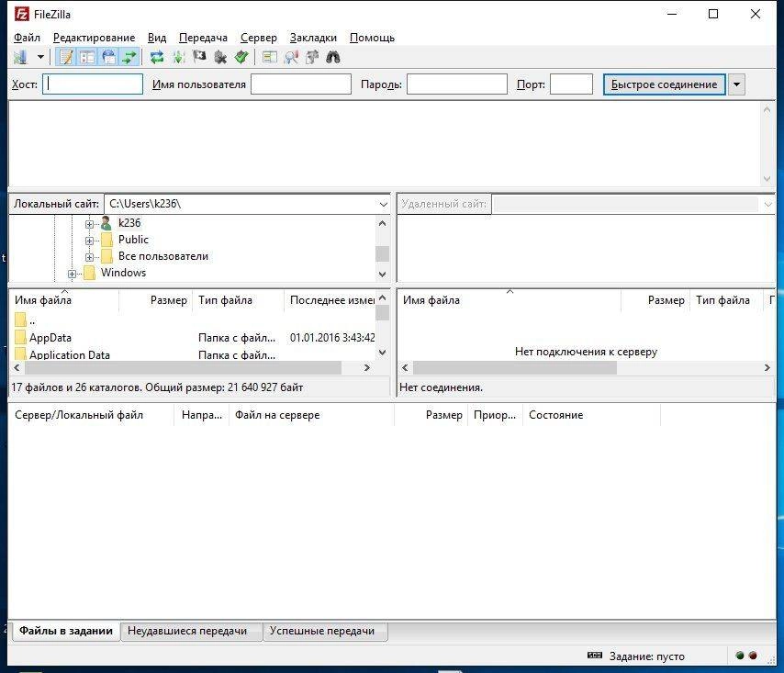Select the Windows folder in tree
The image size is (784, 673).
tap(123, 273)
